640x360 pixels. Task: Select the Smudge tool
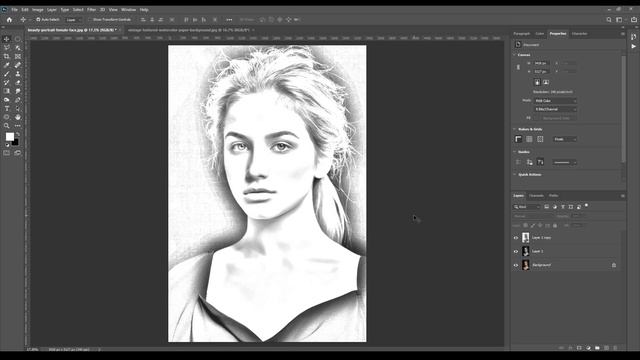(x=18, y=91)
